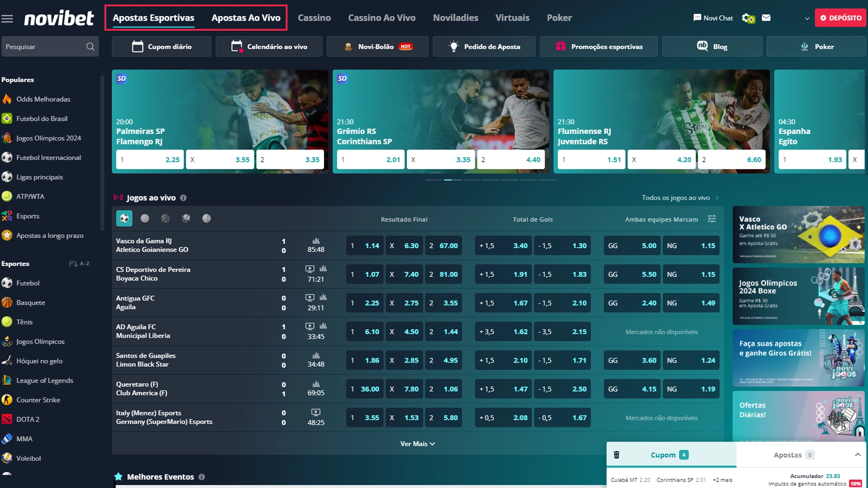Switch to Apostas tab in betslip
Viewport: 868px width, 488px height.
point(793,455)
